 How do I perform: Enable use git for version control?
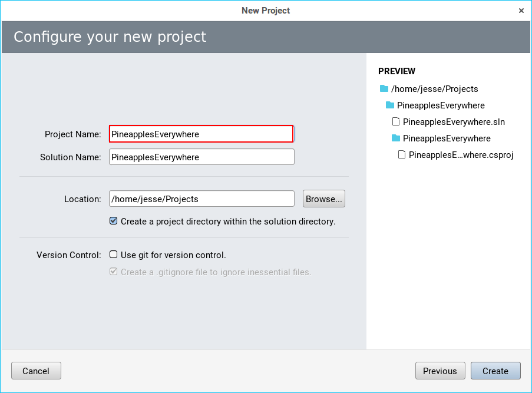click(x=114, y=255)
